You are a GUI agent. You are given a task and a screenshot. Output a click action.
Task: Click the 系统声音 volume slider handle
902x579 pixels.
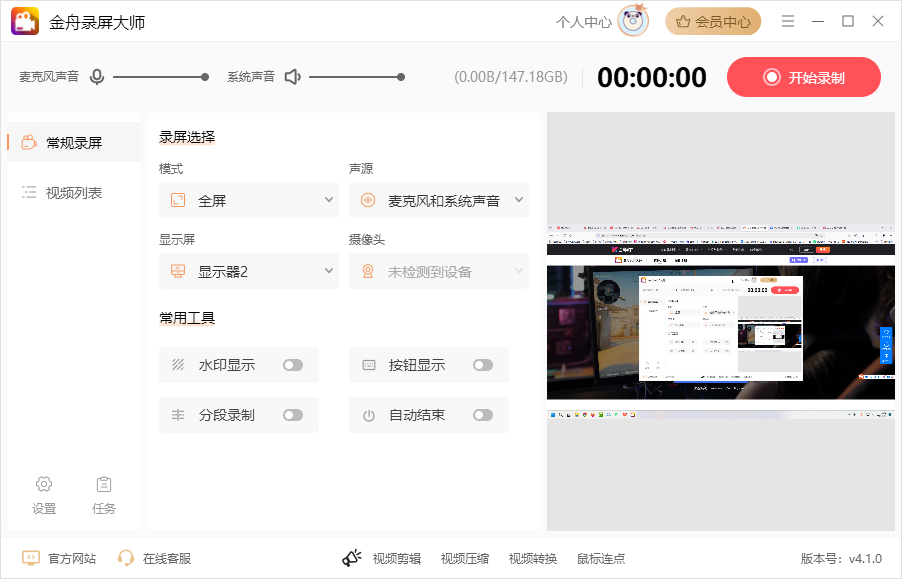(401, 76)
